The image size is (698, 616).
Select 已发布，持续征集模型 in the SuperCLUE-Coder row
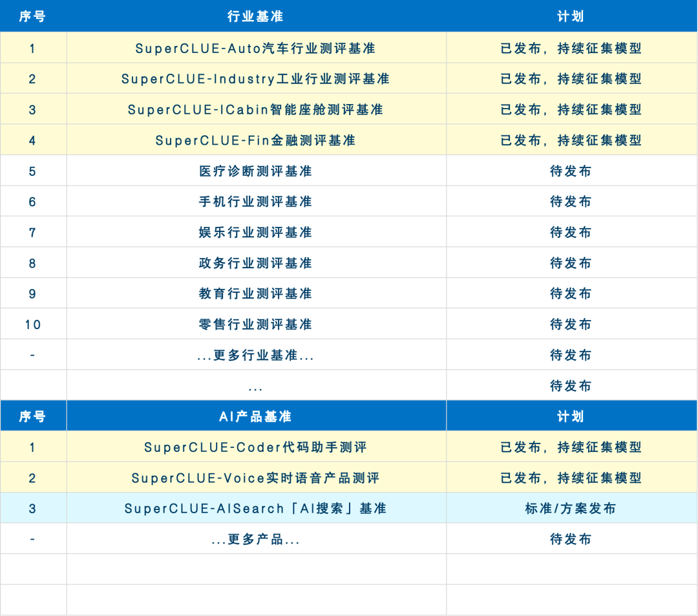571,447
